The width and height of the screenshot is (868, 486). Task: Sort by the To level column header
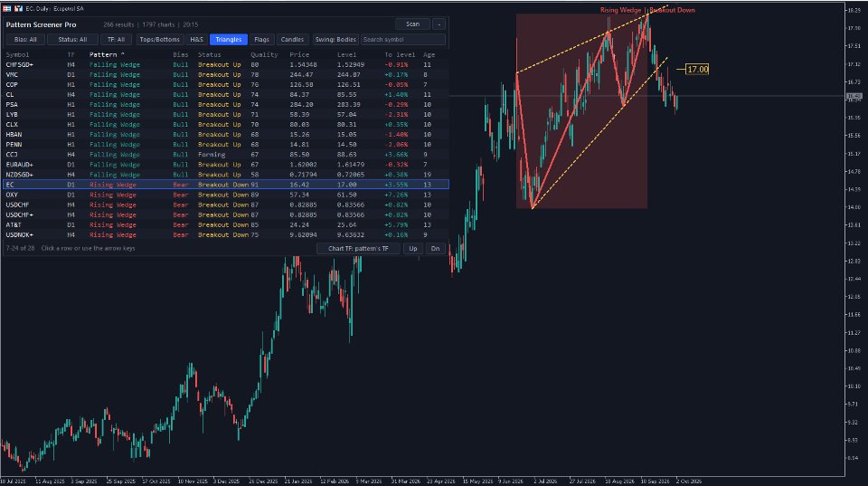point(400,55)
